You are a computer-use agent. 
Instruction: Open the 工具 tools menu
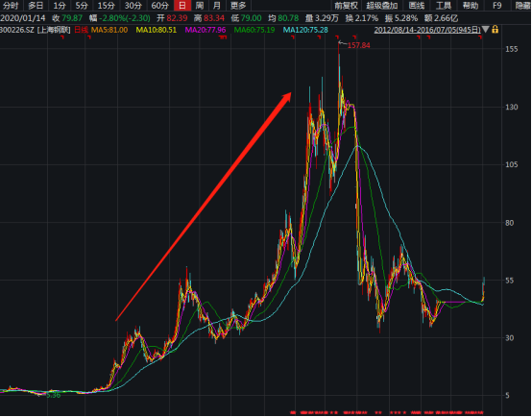tap(444, 6)
